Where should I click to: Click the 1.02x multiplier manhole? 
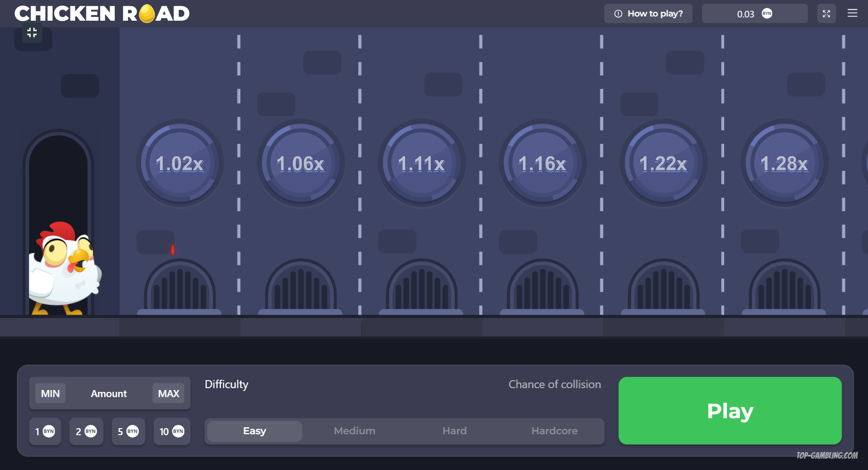click(x=180, y=163)
